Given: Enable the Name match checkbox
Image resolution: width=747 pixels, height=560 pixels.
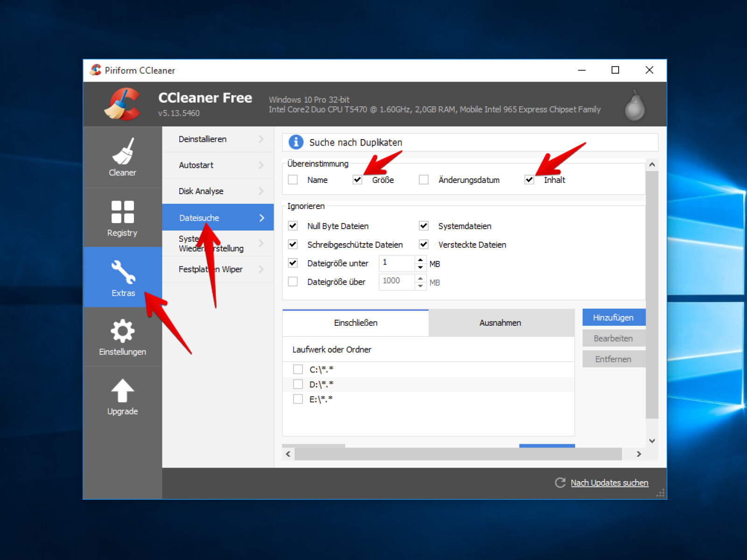Looking at the screenshot, I should pyautogui.click(x=293, y=180).
